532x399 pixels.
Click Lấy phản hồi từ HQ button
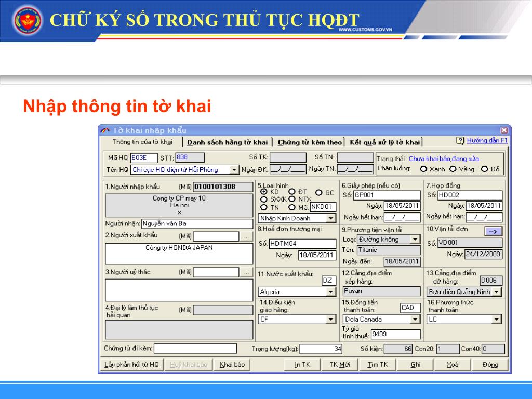click(x=131, y=364)
